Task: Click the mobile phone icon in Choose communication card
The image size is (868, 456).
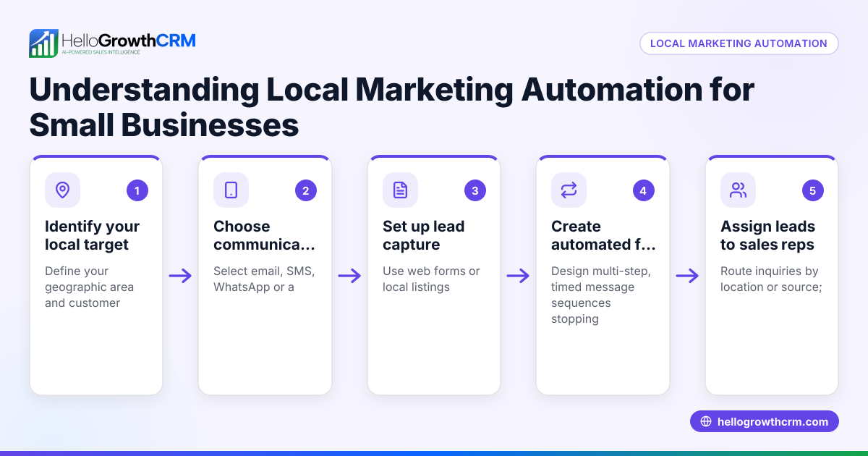Action: click(x=231, y=190)
